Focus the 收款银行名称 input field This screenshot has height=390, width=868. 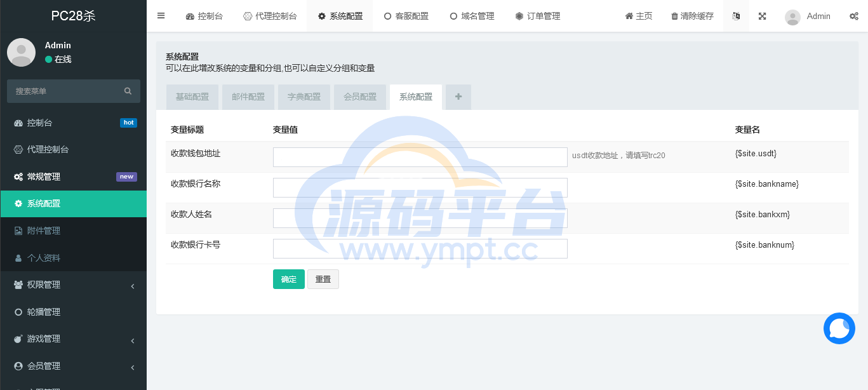420,187
